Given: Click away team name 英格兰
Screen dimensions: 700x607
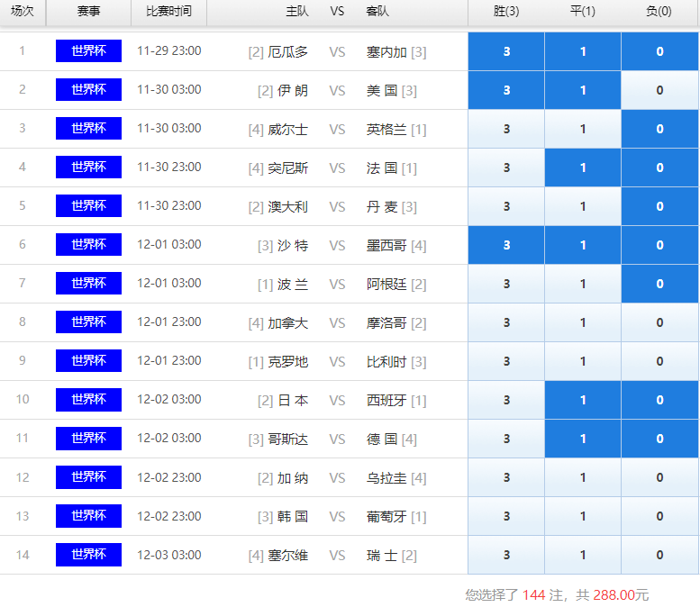Looking at the screenshot, I should tap(386, 130).
